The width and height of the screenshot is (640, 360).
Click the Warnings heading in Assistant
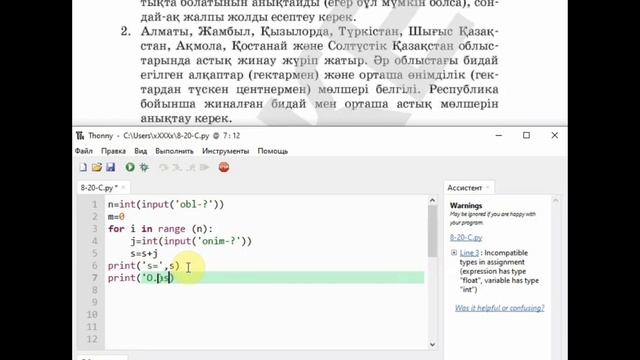466,206
